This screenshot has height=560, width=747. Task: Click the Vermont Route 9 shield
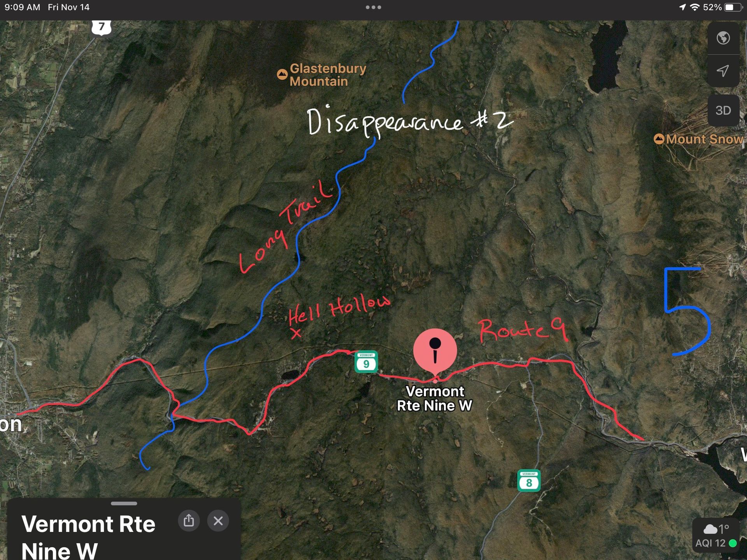point(366,362)
